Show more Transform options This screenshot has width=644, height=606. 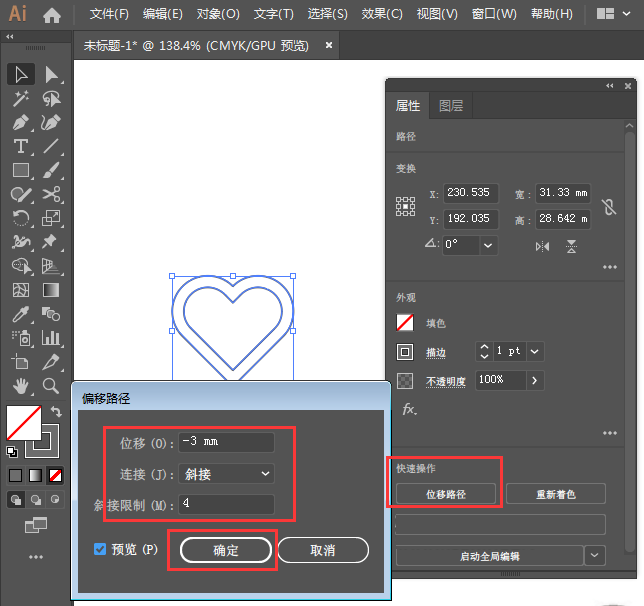coord(610,267)
